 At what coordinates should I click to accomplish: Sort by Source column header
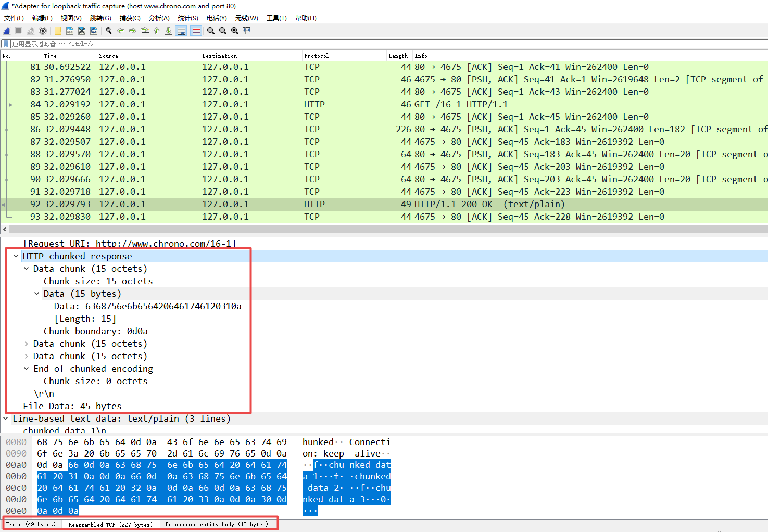[x=149, y=56]
